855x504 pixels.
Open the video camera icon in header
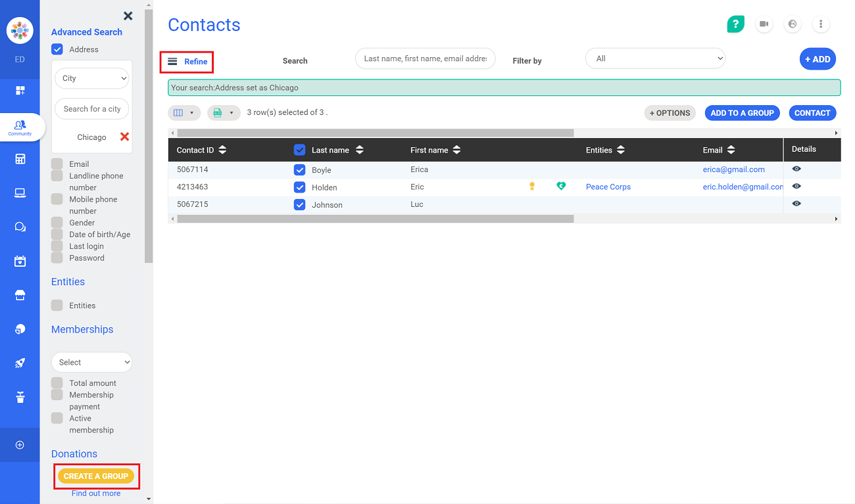point(764,24)
